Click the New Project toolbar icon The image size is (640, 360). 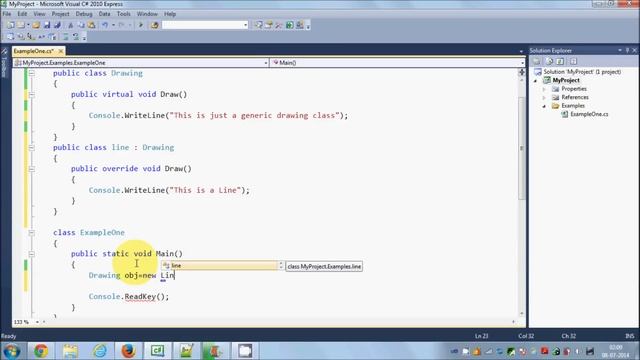point(10,25)
